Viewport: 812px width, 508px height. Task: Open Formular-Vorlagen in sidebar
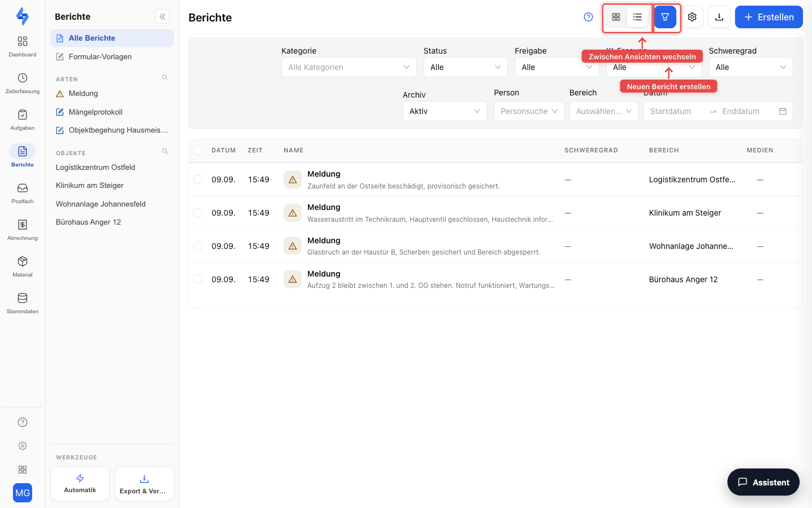tap(112, 56)
